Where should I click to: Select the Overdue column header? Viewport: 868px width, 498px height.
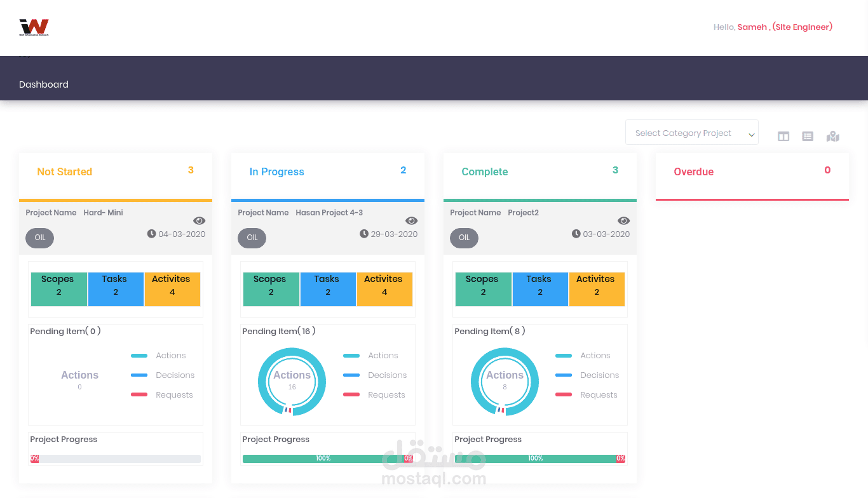752,177
